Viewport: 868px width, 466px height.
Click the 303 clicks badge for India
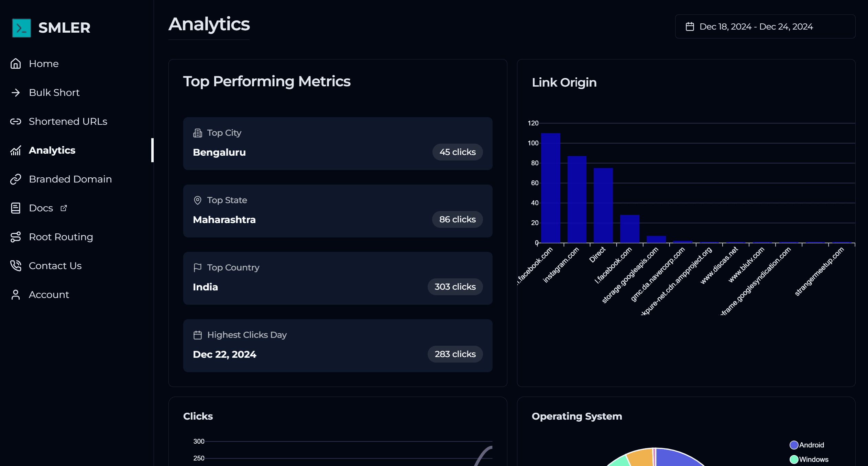tap(455, 287)
